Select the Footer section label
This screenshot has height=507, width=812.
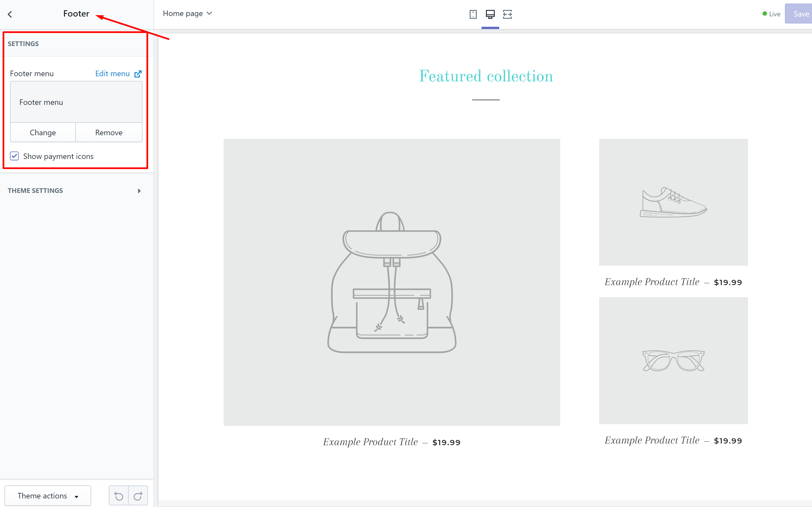[x=76, y=14]
